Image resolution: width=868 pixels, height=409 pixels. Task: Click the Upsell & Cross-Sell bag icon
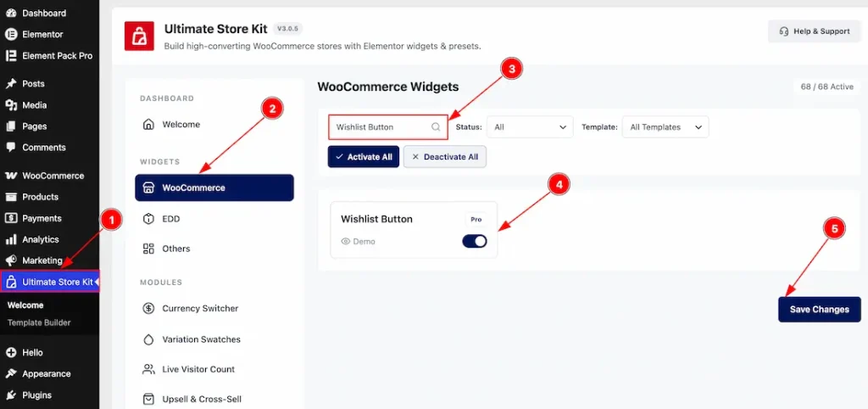click(x=148, y=399)
